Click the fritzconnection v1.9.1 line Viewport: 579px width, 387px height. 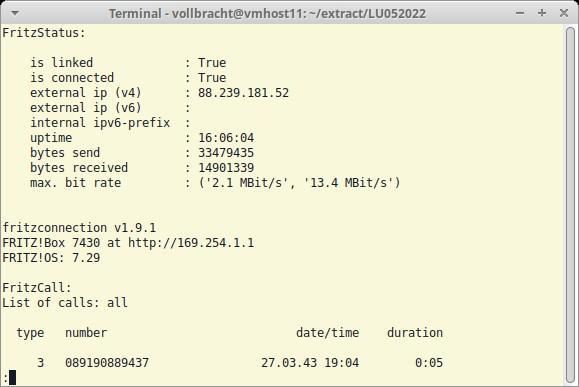pos(79,228)
